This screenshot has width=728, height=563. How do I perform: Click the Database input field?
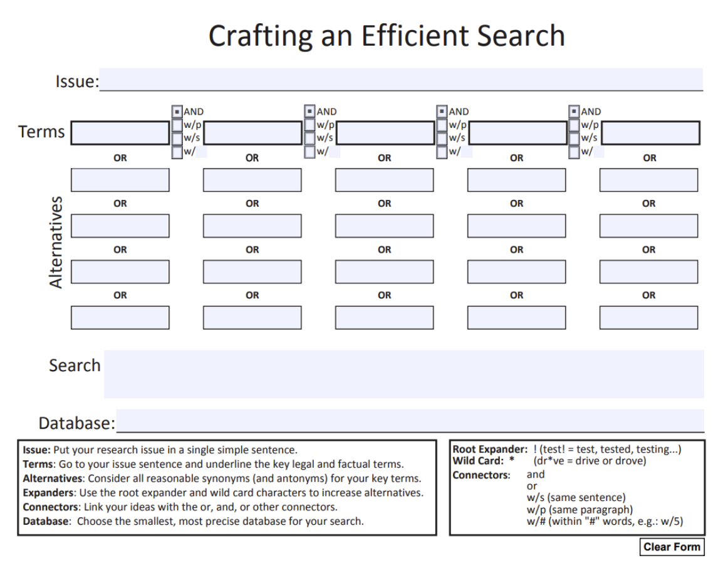point(410,421)
